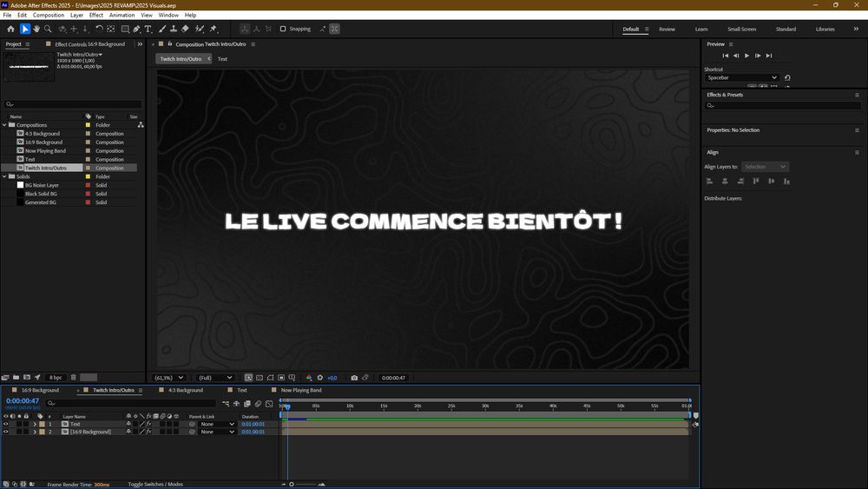
Task: Click the Play button in Preview panel
Action: pyautogui.click(x=746, y=56)
